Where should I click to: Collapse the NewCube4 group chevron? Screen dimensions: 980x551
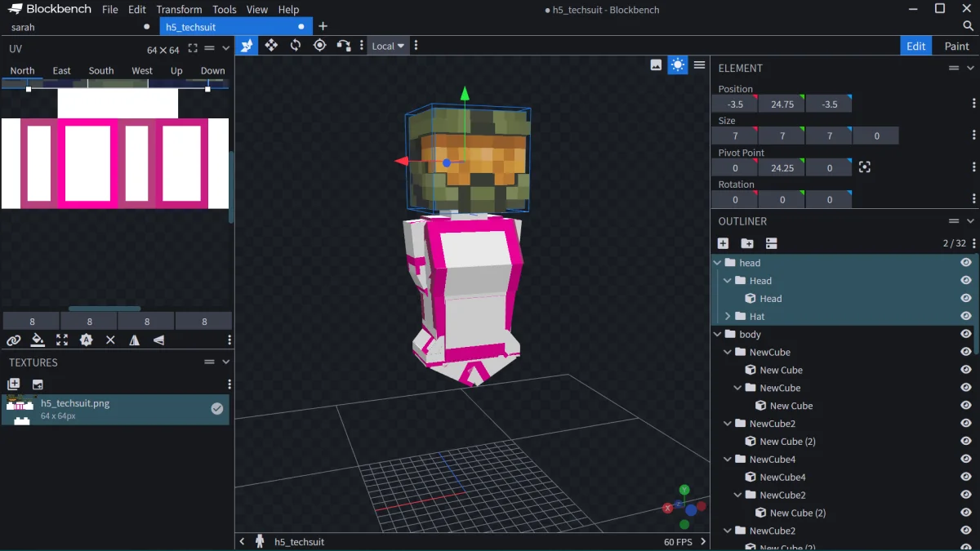[728, 460]
